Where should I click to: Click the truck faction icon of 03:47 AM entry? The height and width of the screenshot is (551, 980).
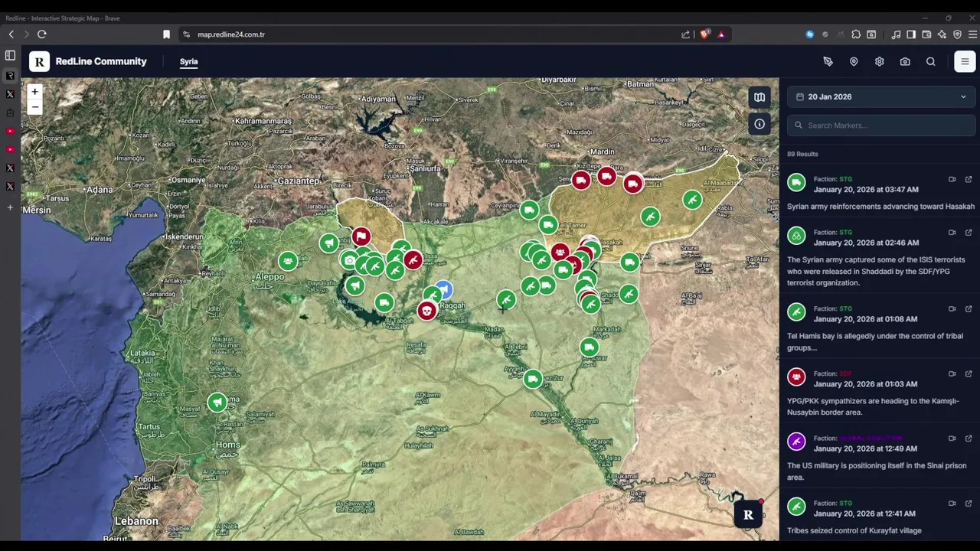tap(796, 182)
